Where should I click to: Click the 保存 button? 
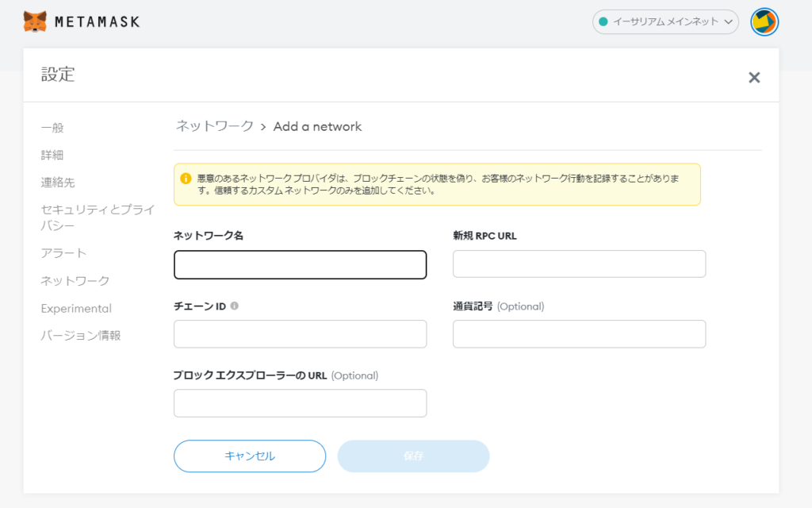[413, 456]
